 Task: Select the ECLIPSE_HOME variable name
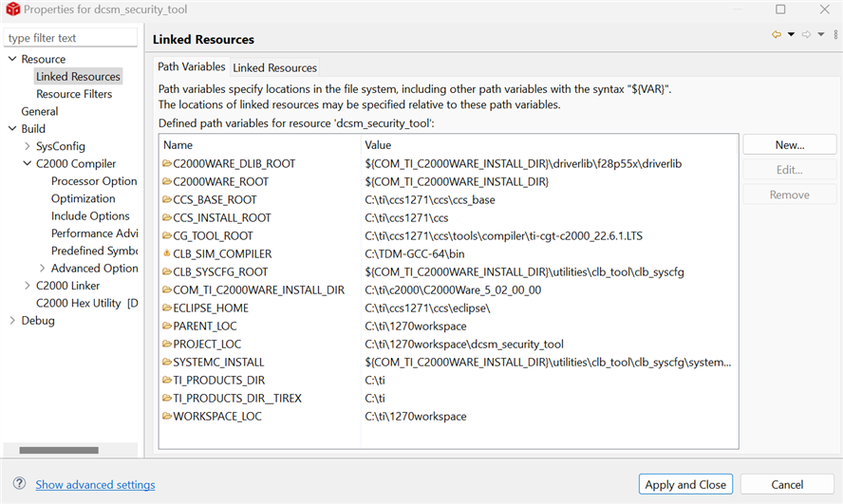pyautogui.click(x=211, y=308)
